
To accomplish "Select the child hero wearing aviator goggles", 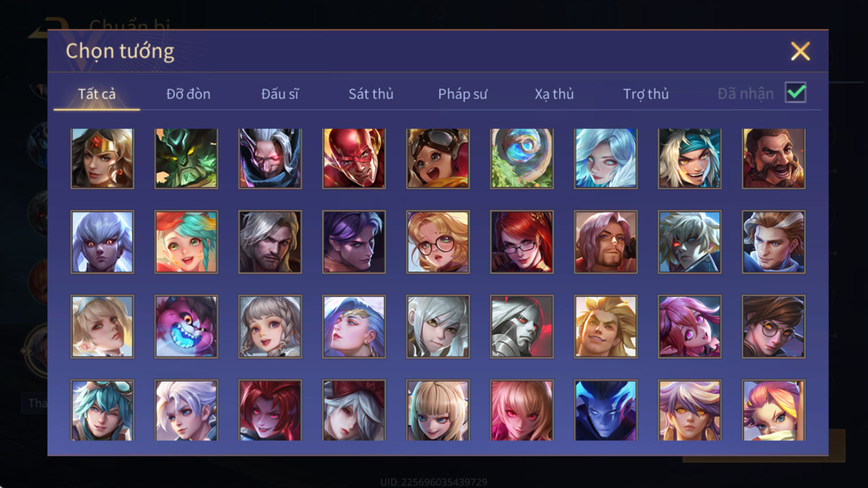I will [x=438, y=158].
